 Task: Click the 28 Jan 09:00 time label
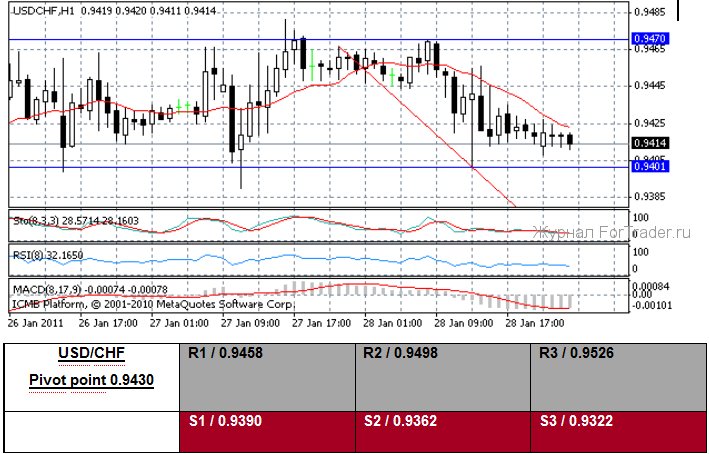pos(463,323)
